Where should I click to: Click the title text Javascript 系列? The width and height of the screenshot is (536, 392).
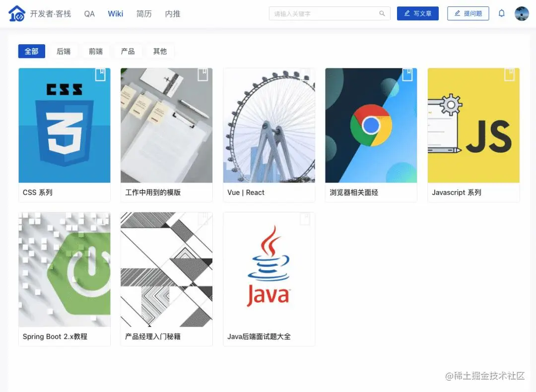457,193
